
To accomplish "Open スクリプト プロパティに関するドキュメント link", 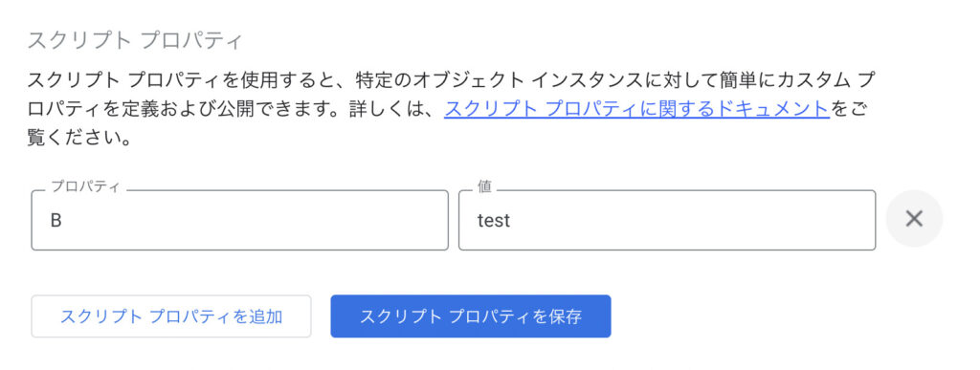I will [636, 108].
